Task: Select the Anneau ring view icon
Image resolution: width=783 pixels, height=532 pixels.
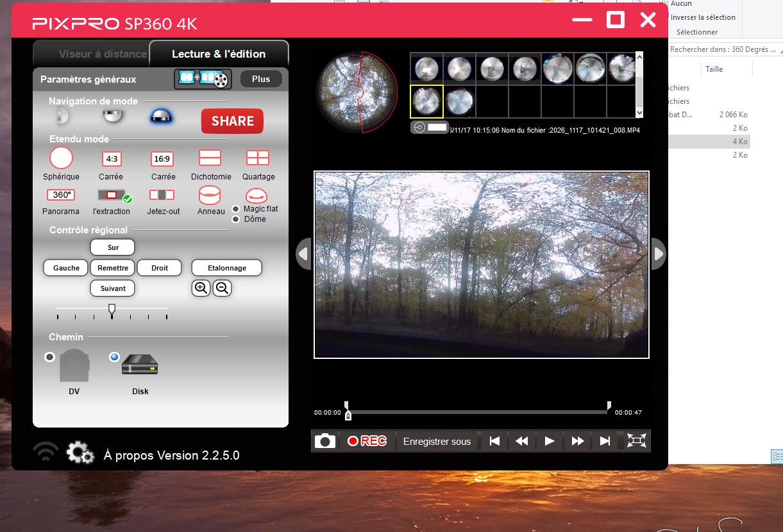Action: tap(210, 195)
